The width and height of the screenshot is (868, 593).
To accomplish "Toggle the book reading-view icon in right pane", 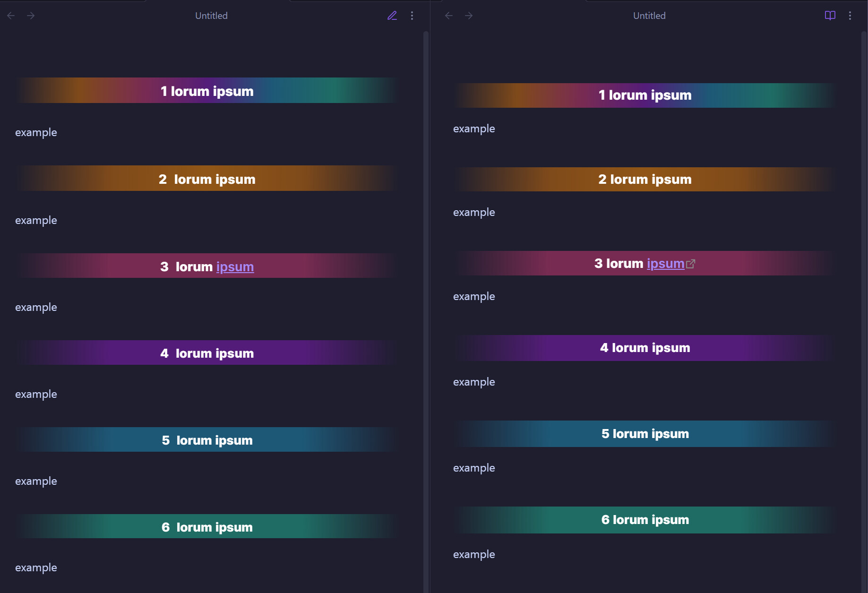I will click(830, 16).
